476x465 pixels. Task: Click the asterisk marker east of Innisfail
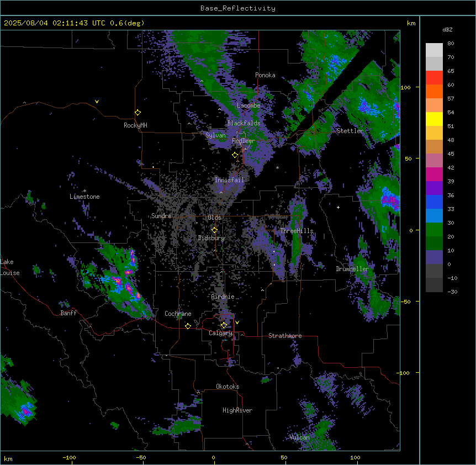(x=277, y=167)
